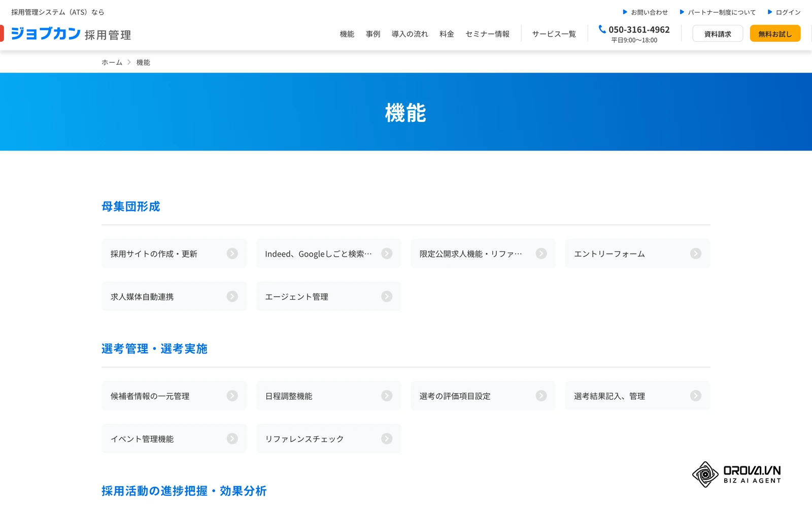This screenshot has height=508, width=812.
Task: Open the 選考の評価項目設定 card text
Action: pyautogui.click(x=455, y=396)
